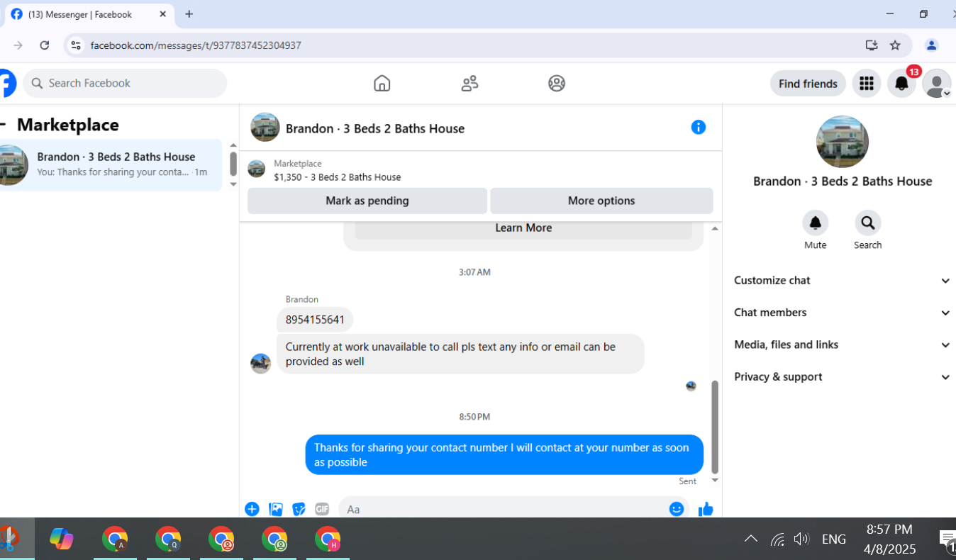
Task: Click the seen-by avatar under Brandon's message
Action: (691, 386)
